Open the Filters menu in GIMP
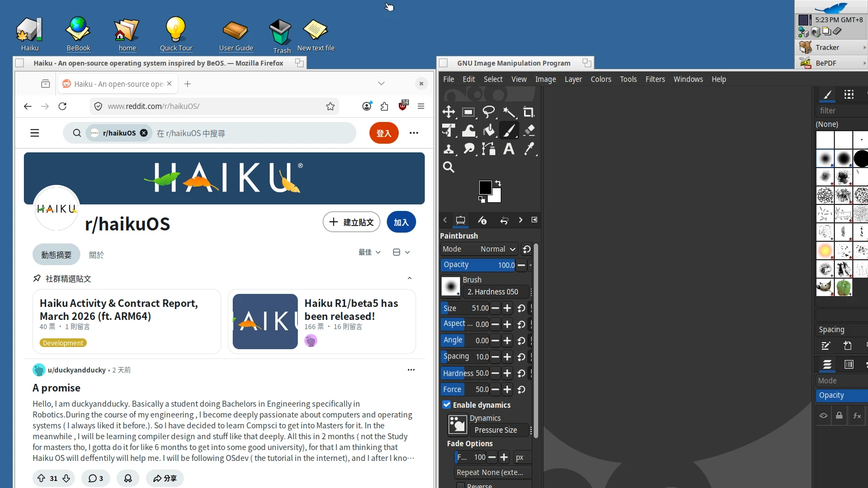The height and width of the screenshot is (488, 868). [655, 79]
